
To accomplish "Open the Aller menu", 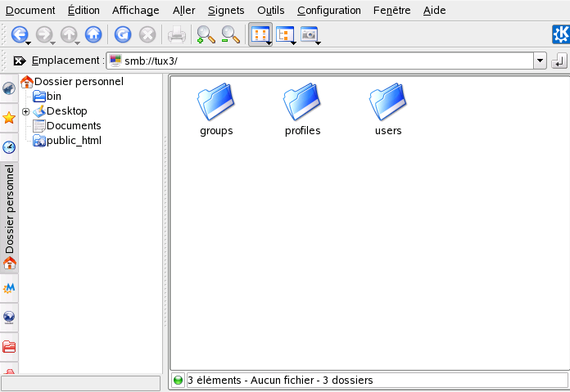I will pyautogui.click(x=183, y=10).
